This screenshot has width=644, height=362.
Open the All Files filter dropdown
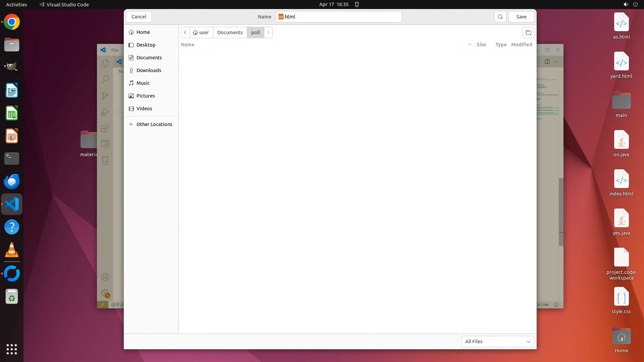pos(497,342)
